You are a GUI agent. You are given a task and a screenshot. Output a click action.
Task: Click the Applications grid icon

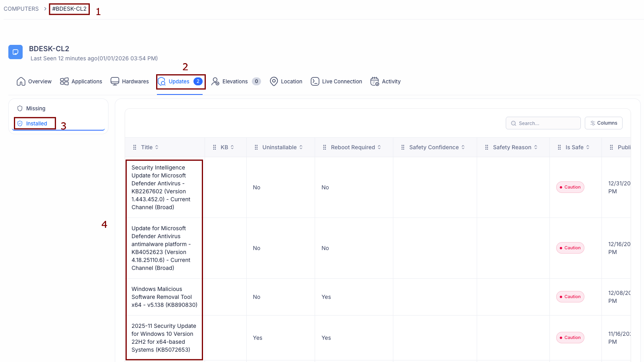[64, 81]
